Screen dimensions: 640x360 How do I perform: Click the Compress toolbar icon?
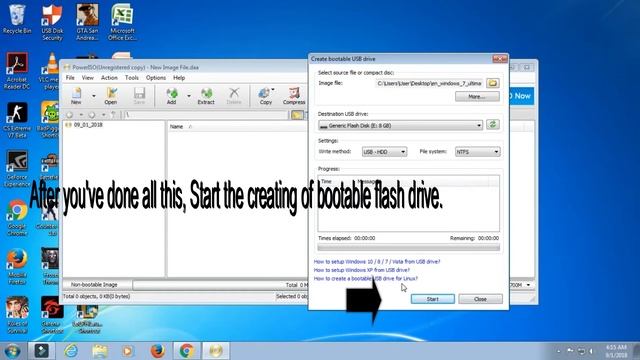(x=294, y=96)
